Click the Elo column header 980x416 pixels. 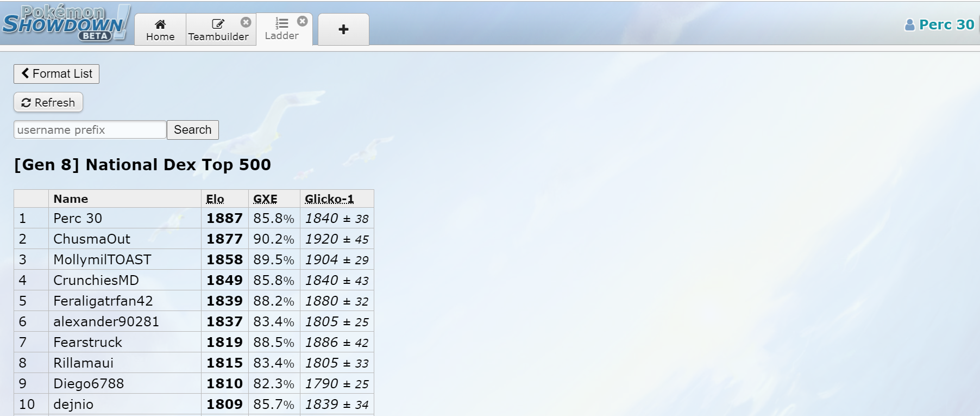coord(215,199)
